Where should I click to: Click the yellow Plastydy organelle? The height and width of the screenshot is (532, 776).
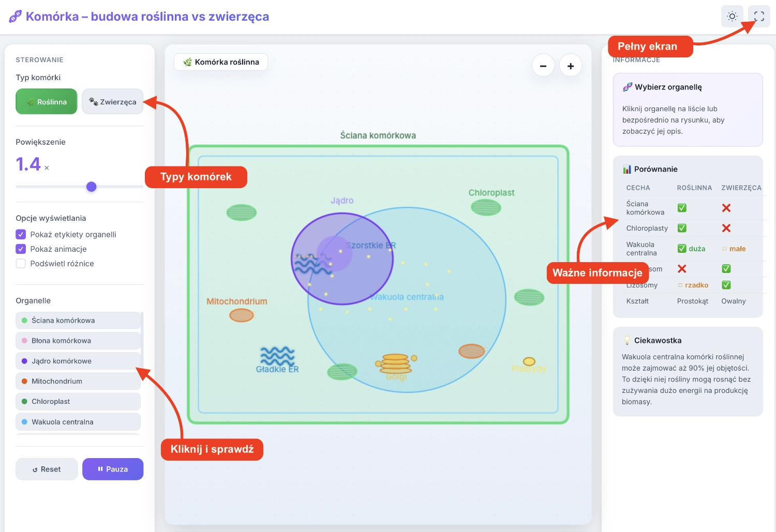(529, 361)
